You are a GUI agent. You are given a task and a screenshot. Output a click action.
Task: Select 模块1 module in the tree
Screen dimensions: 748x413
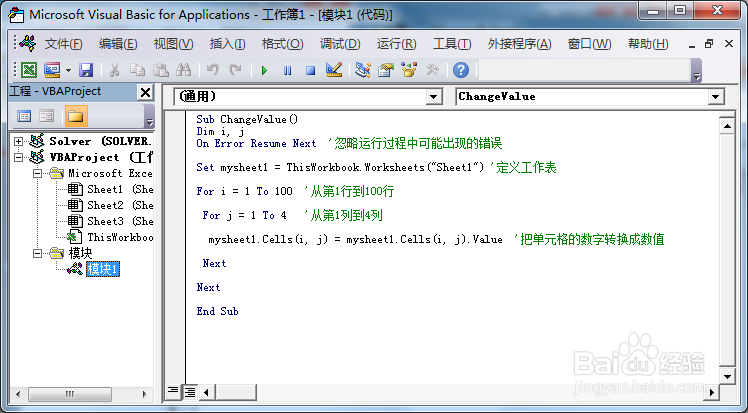pyautogui.click(x=103, y=269)
